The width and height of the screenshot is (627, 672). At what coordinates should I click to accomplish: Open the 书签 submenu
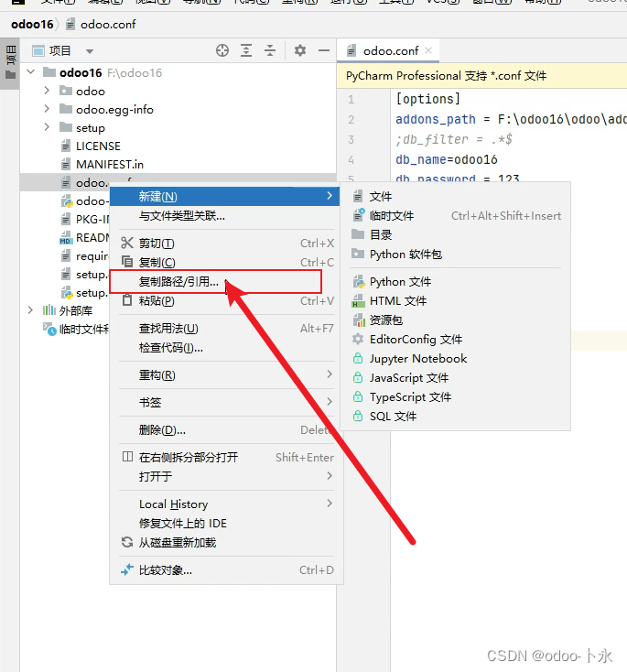(x=224, y=402)
